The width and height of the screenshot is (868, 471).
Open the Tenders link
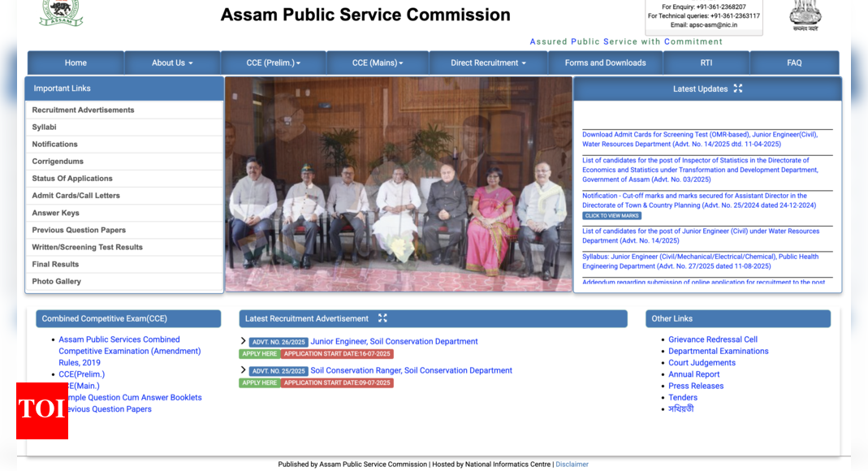click(683, 397)
